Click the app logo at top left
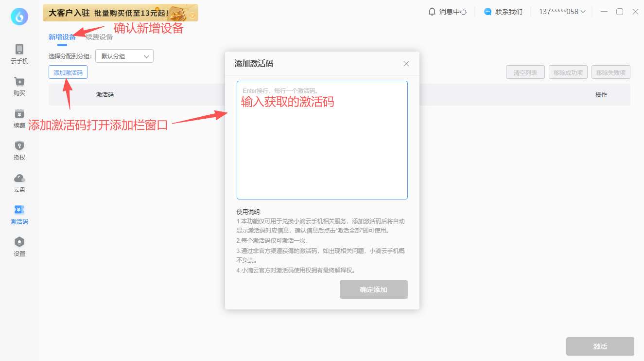The width and height of the screenshot is (644, 361). [19, 17]
